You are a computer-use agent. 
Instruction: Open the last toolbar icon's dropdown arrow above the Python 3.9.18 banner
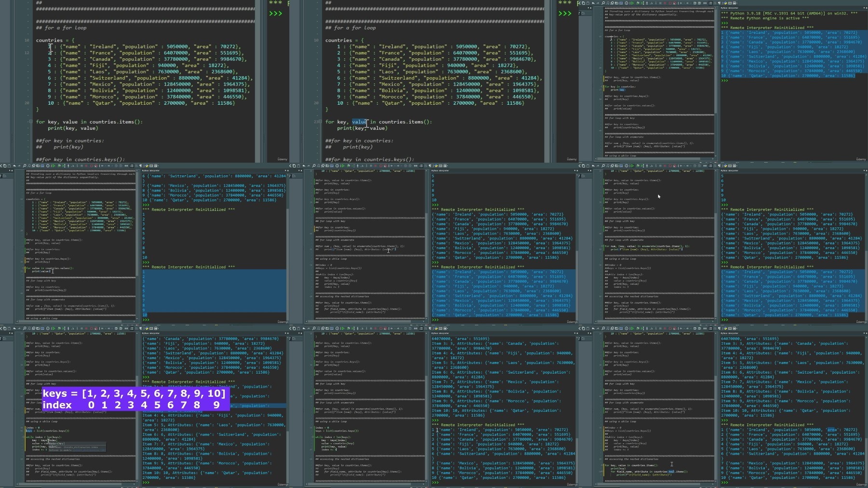pyautogui.click(x=737, y=3)
